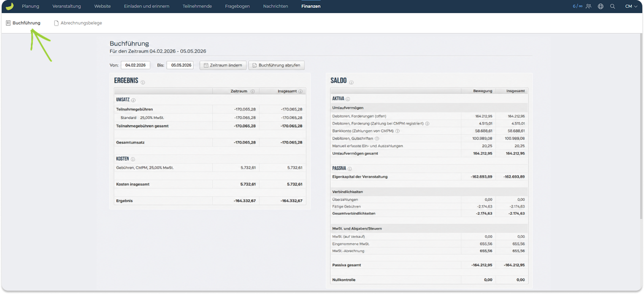This screenshot has width=644, height=294.
Task: Click info icon next to ERGEBNIS heading
Action: pyautogui.click(x=143, y=82)
